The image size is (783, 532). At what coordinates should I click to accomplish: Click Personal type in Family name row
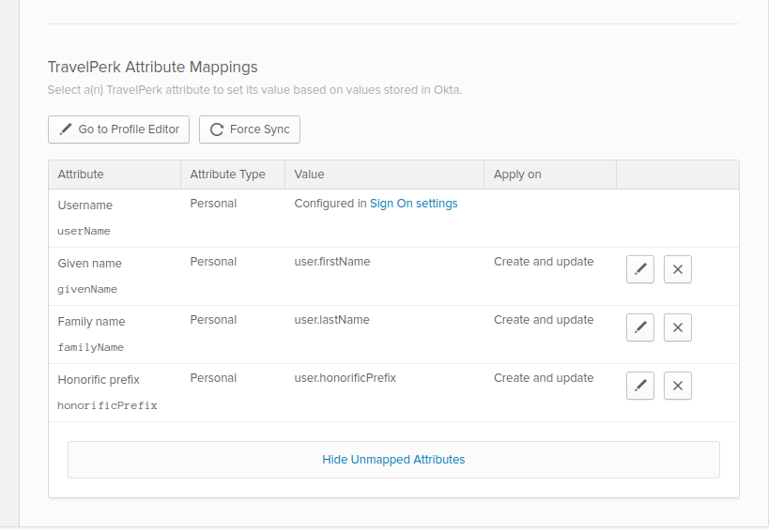213,320
